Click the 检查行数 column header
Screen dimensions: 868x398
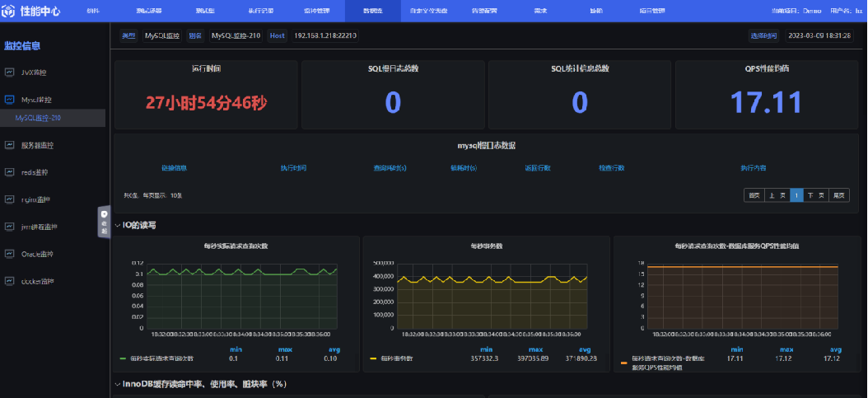[612, 168]
